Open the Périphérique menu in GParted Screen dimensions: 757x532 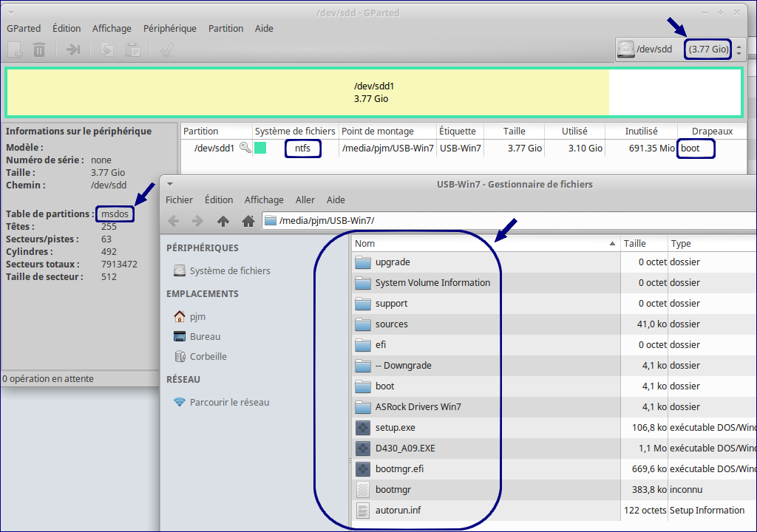pyautogui.click(x=170, y=28)
